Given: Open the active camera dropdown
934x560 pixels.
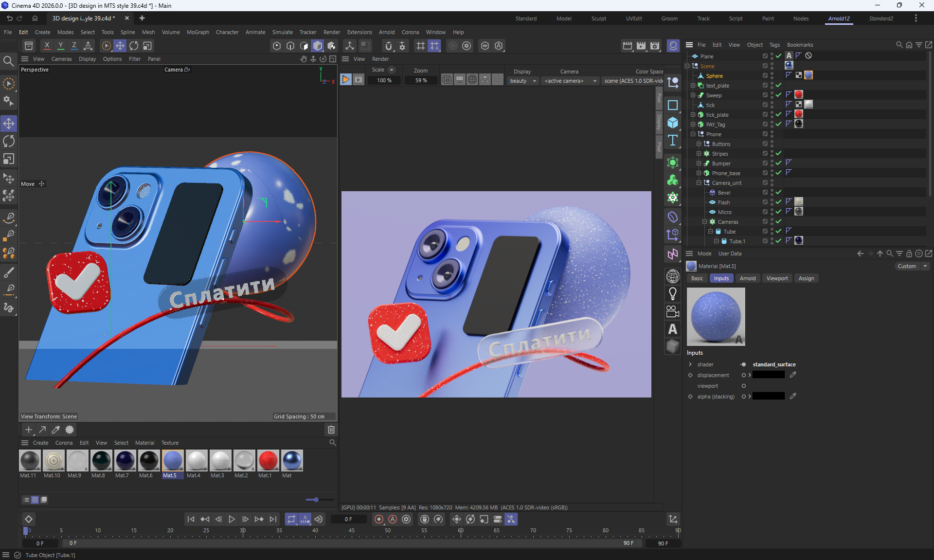Looking at the screenshot, I should point(570,81).
